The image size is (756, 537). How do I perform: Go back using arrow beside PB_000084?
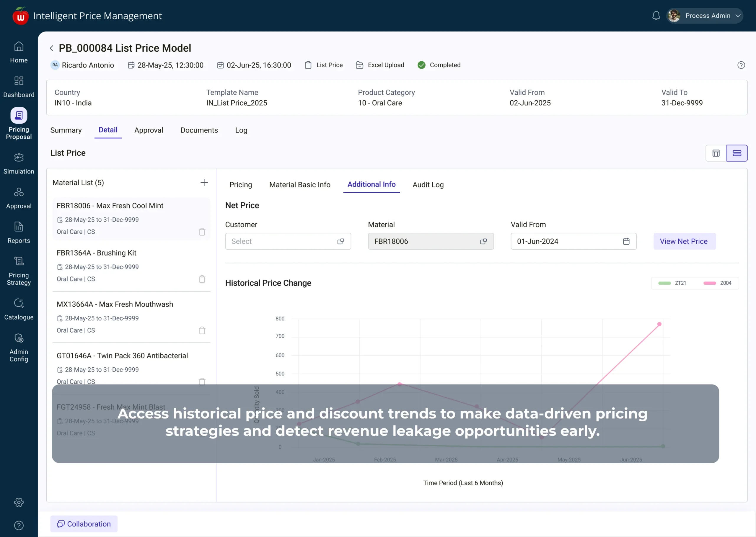coord(51,48)
